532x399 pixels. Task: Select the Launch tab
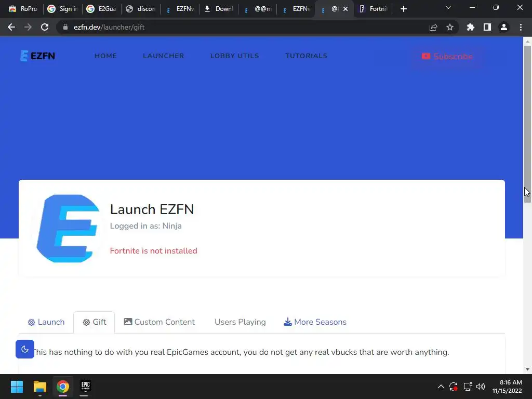coord(46,322)
